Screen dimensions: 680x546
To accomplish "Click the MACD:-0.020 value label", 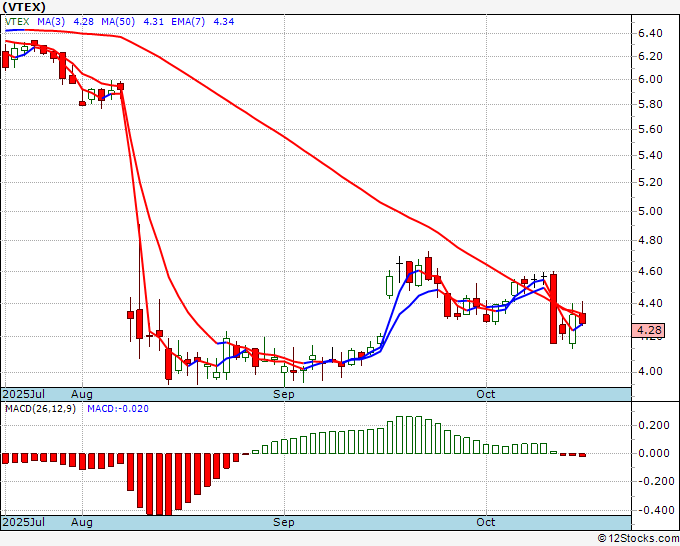I will [x=118, y=409].
